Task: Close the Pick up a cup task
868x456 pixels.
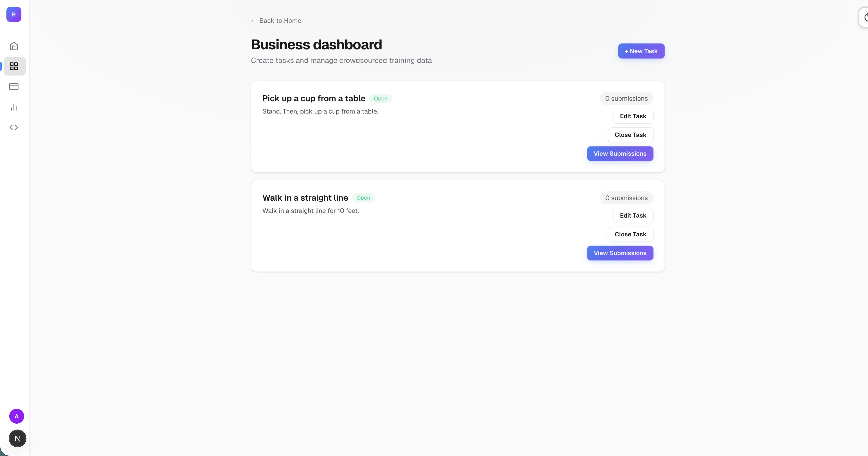Action: pyautogui.click(x=630, y=135)
